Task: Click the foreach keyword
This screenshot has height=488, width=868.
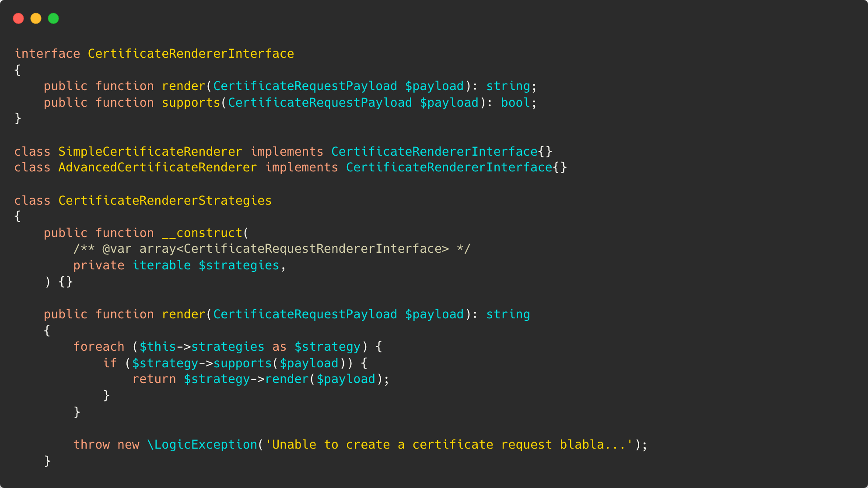Action: tap(98, 347)
